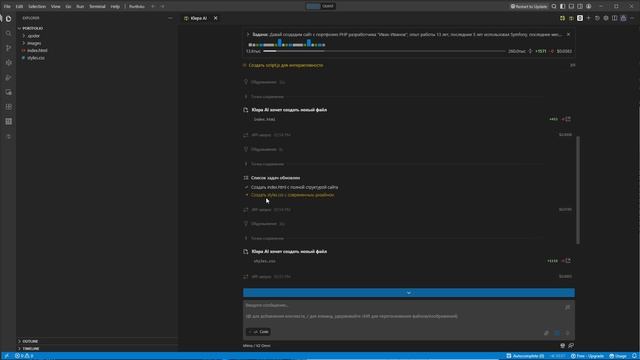Screen dimensions: 640x360
Task: Click 'Создать styles.css' yellow to-do item
Action: click(x=292, y=195)
